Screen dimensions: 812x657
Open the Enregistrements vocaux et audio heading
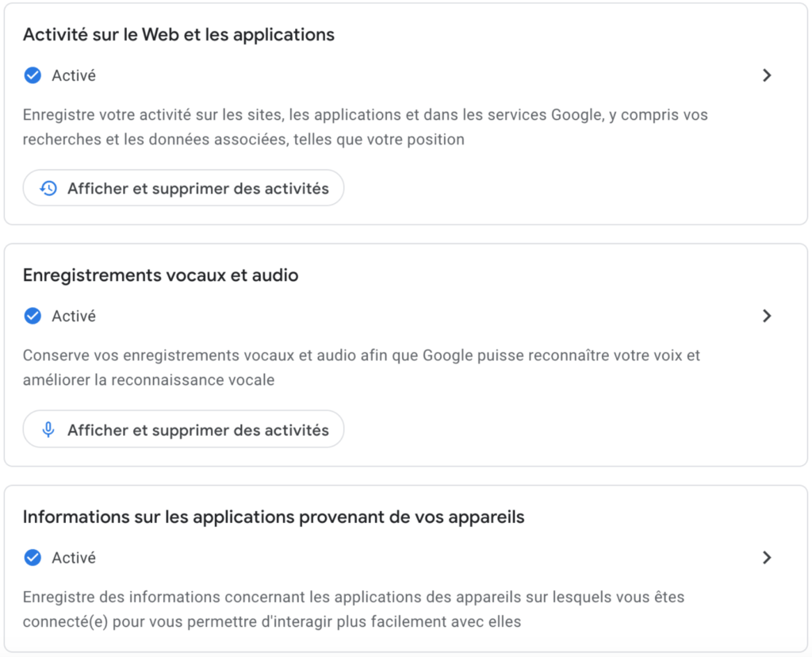pyautogui.click(x=160, y=275)
